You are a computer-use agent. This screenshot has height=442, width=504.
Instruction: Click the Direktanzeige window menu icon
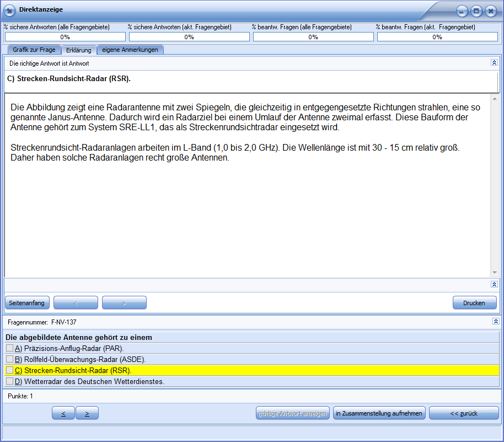[x=9, y=10]
